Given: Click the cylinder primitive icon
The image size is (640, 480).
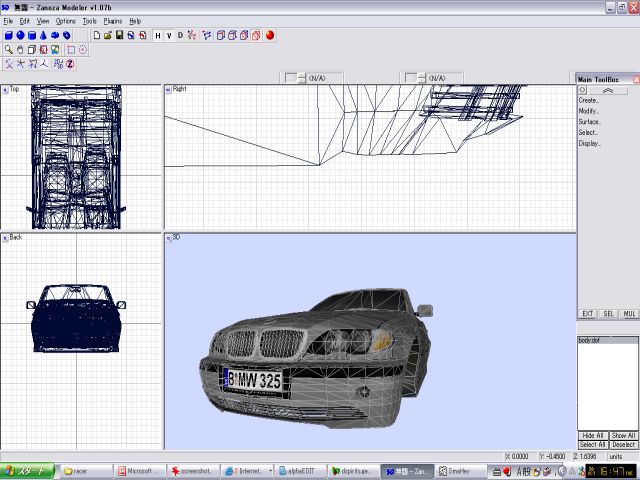Looking at the screenshot, I should click(32, 35).
